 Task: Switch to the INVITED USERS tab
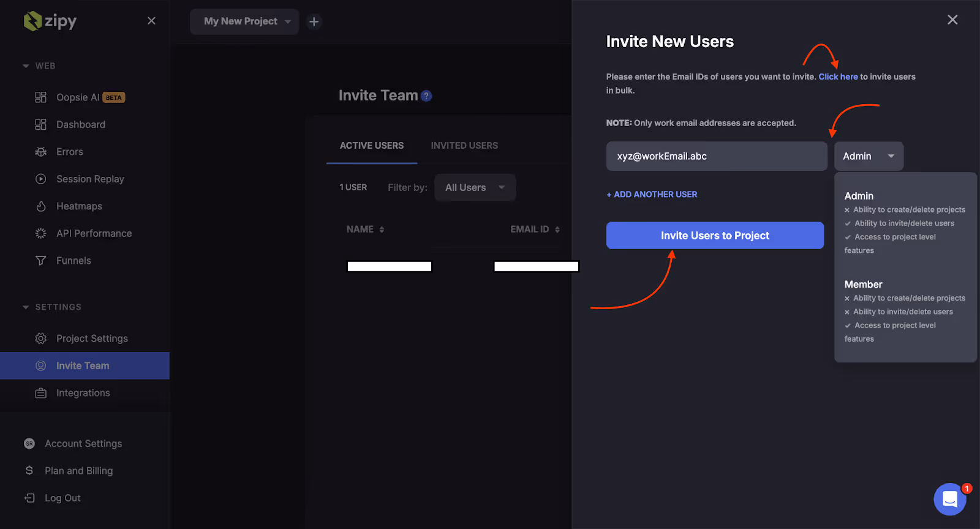(x=464, y=146)
